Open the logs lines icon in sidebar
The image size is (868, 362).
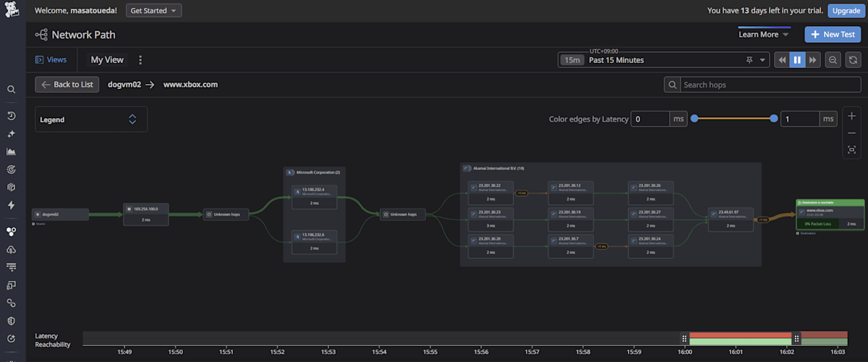pyautogui.click(x=11, y=267)
